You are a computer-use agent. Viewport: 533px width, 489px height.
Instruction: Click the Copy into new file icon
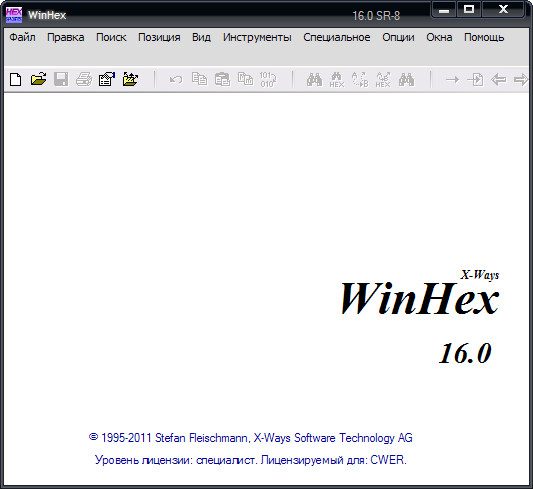[x=245, y=80]
